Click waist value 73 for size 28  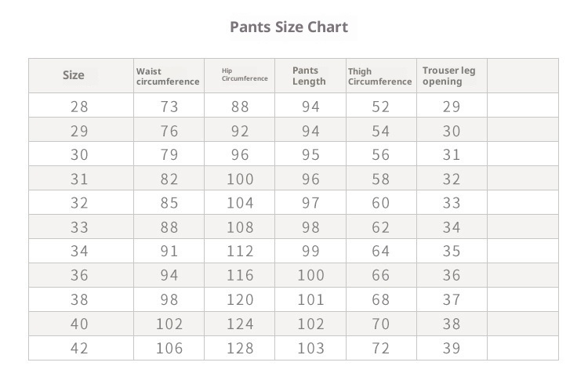pyautogui.click(x=169, y=107)
